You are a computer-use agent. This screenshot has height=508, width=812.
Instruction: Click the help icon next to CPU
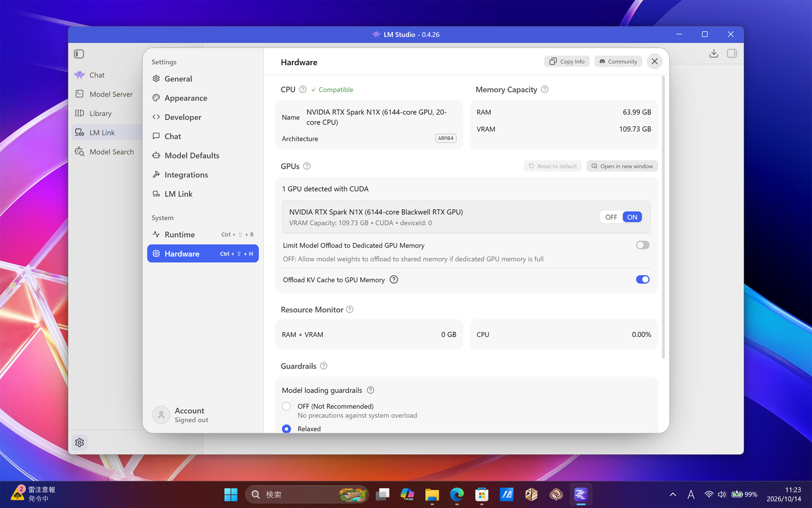[x=303, y=89]
